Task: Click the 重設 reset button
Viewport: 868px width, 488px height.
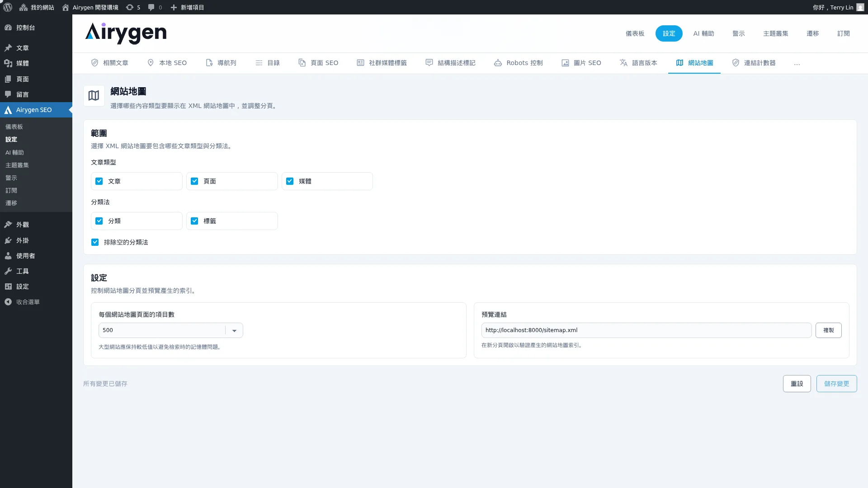Action: [797, 384]
